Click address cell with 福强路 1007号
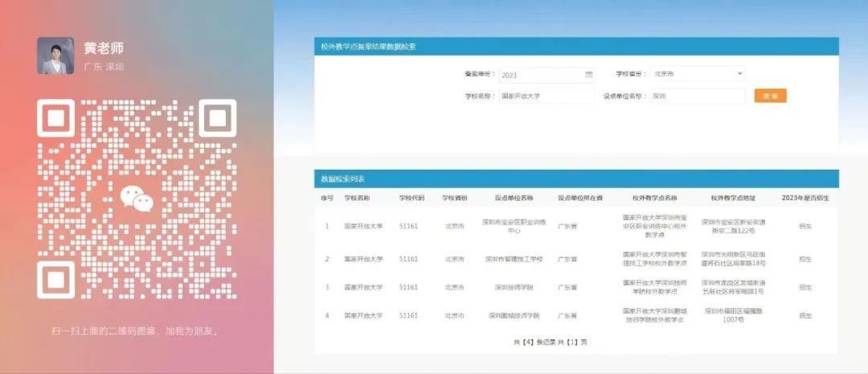 coord(733,315)
